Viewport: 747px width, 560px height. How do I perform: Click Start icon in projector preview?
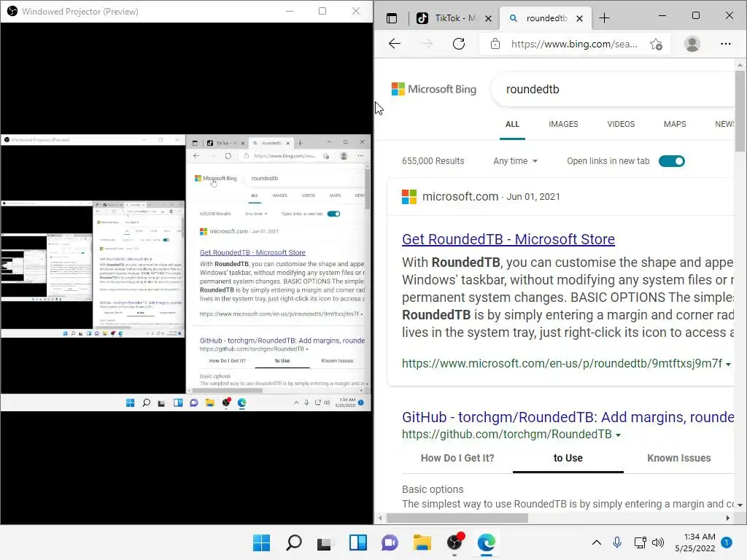tap(130, 402)
